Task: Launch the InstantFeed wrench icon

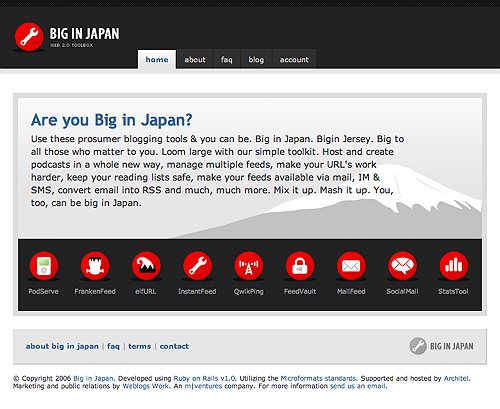Action: point(197,266)
